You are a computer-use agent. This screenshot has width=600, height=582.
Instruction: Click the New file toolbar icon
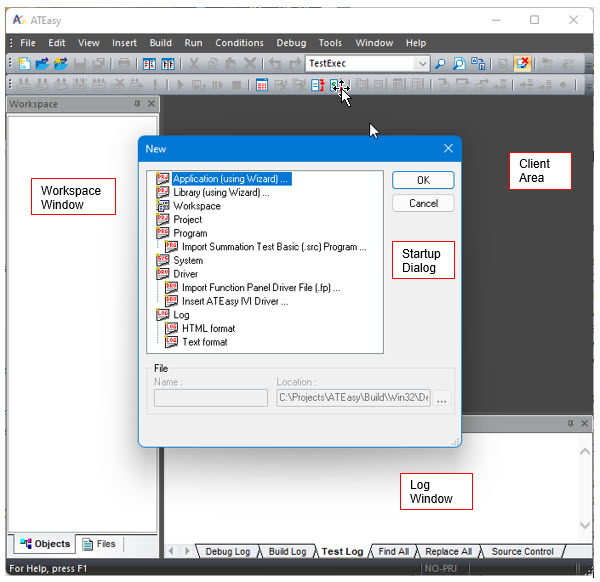click(x=23, y=63)
